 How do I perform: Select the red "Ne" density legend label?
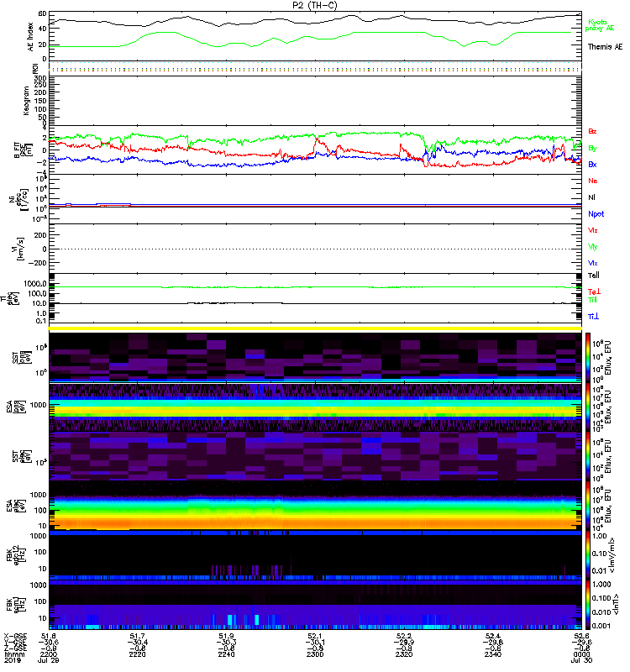(x=593, y=181)
